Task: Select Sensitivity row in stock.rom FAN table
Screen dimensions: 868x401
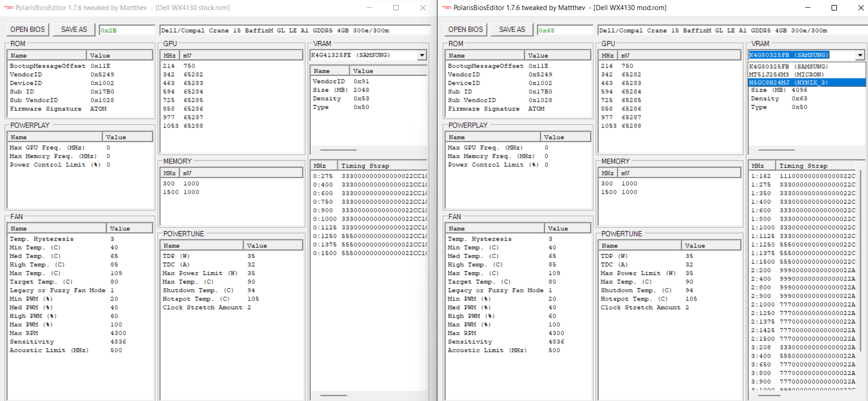Action: [80, 342]
